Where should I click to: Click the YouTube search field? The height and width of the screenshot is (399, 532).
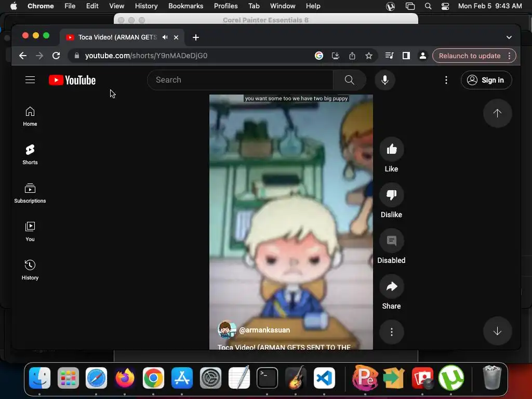coord(240,80)
